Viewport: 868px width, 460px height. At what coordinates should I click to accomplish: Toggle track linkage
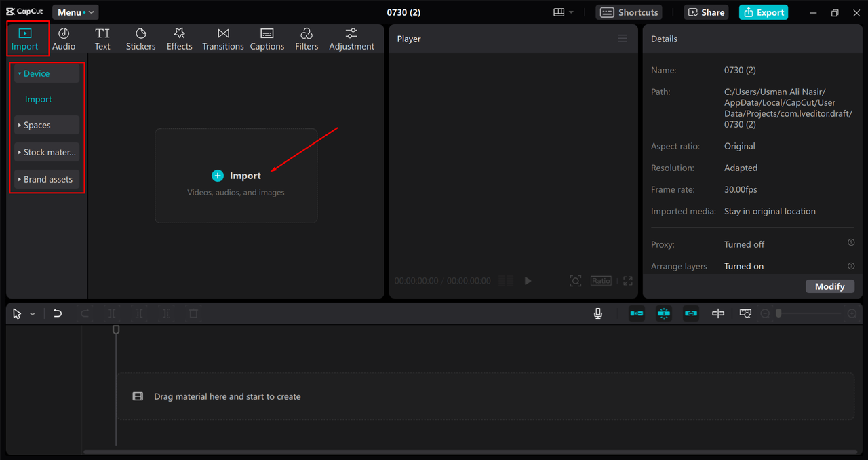(x=691, y=313)
